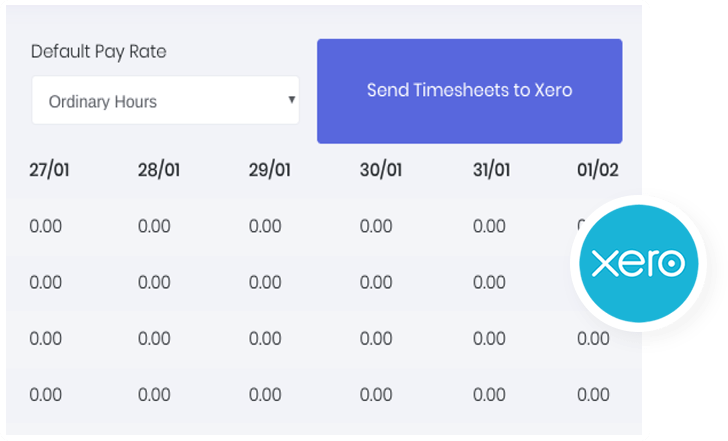Click third-row hours cell under 30/01
Viewport: 728px width, 441px height.
click(376, 339)
